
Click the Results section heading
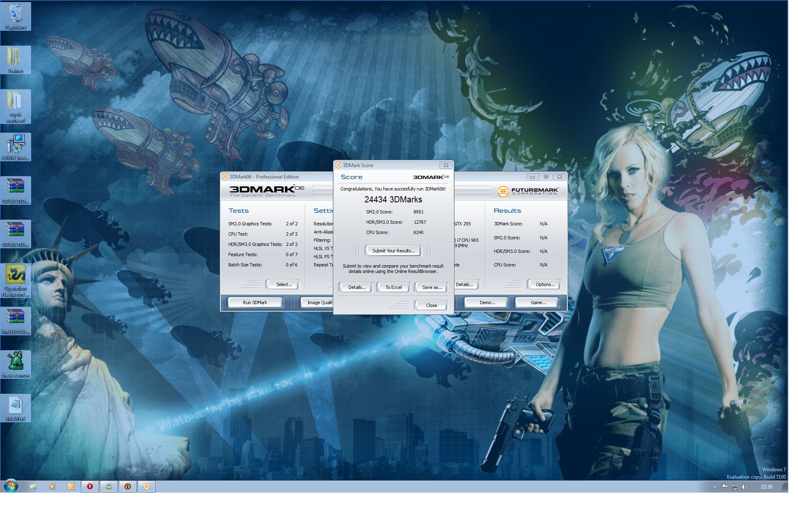point(507,211)
